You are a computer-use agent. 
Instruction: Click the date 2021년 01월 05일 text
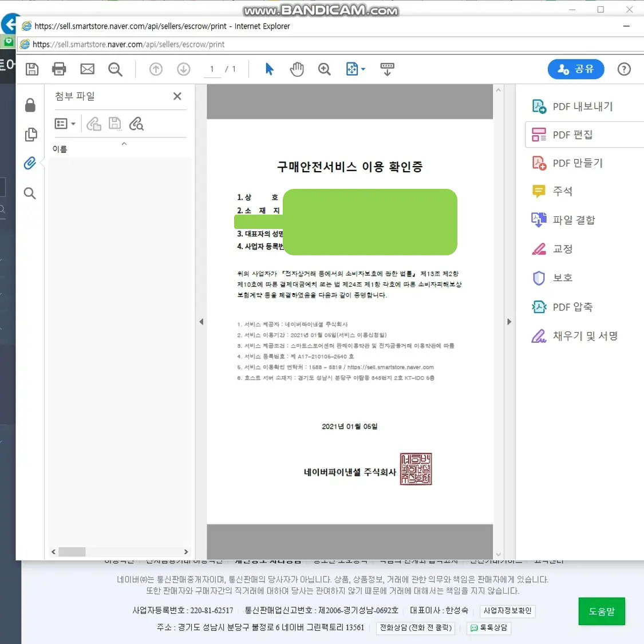[350, 426]
